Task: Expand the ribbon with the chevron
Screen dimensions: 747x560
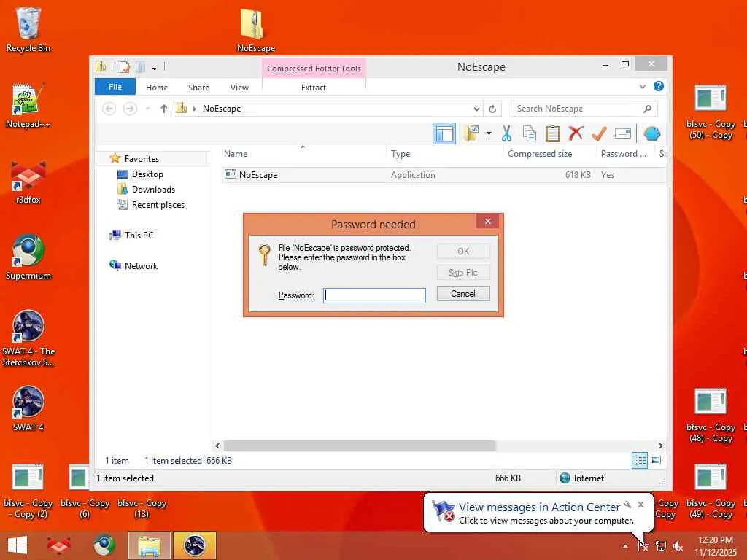Action: [x=643, y=87]
